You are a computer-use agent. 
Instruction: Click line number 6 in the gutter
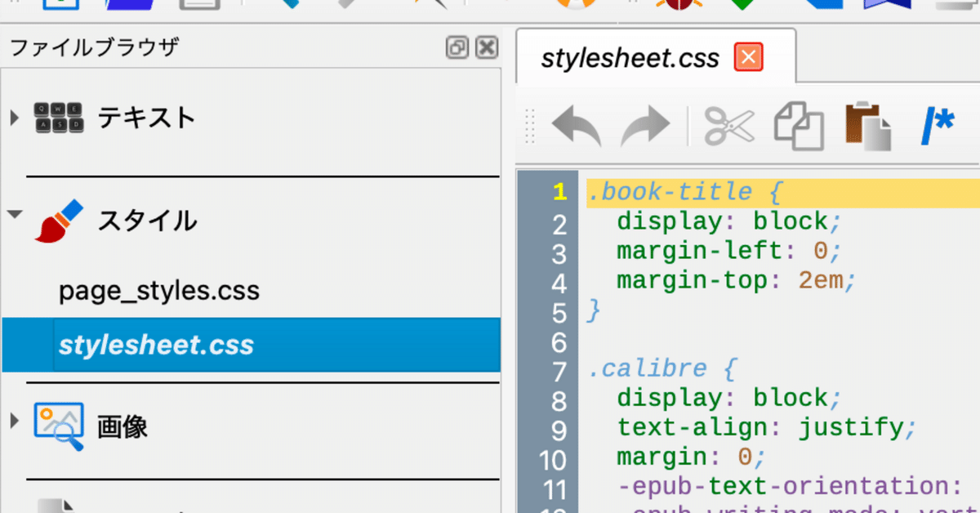[559, 341]
